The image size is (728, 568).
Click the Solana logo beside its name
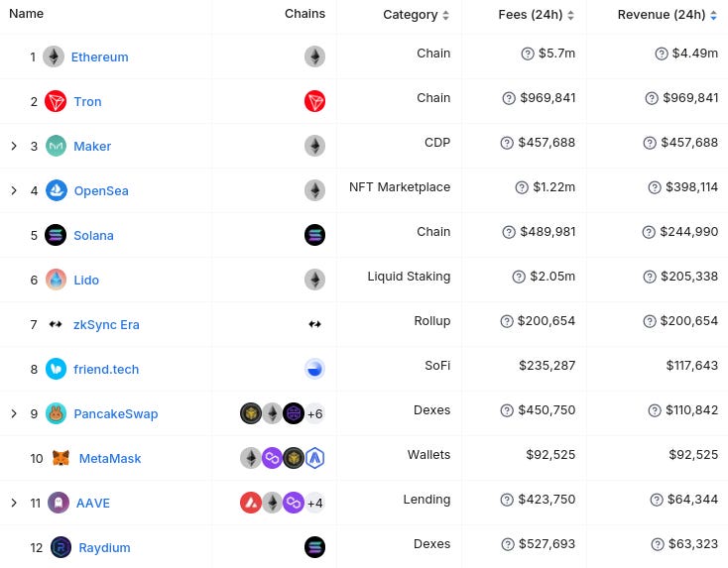pyautogui.click(x=56, y=235)
